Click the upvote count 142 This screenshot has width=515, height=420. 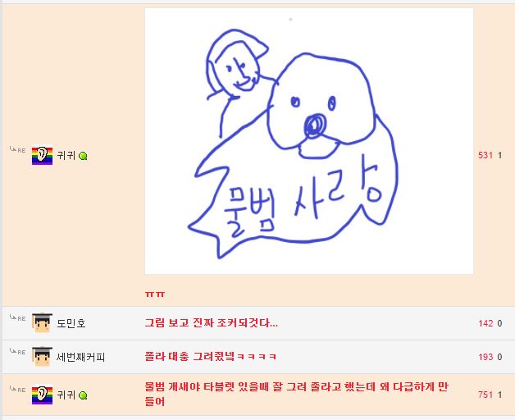click(x=485, y=323)
